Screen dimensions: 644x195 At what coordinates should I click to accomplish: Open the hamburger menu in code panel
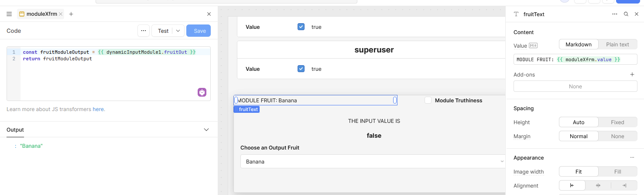coord(9,14)
